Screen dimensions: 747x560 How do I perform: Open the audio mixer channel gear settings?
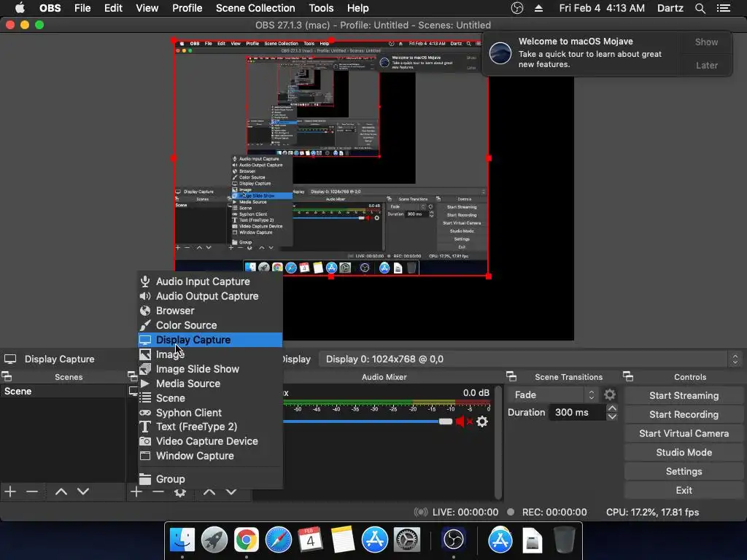coord(482,421)
